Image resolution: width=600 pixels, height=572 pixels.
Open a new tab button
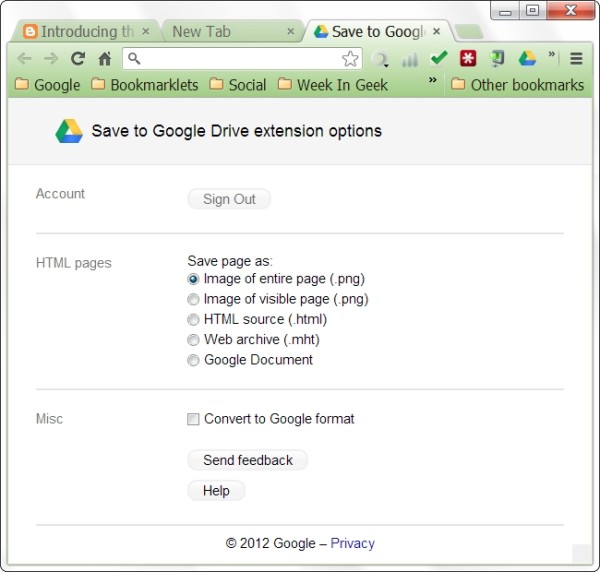coord(470,32)
